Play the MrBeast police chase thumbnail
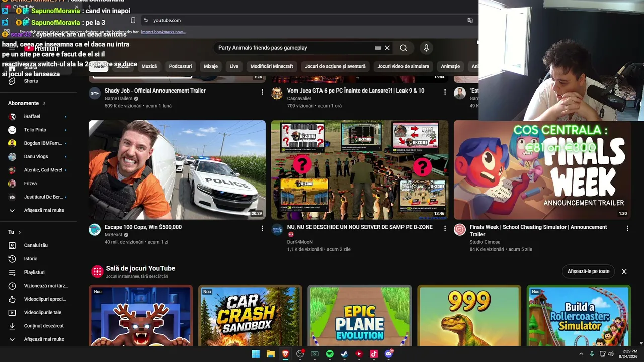Image resolution: width=644 pixels, height=362 pixels. 177,169
